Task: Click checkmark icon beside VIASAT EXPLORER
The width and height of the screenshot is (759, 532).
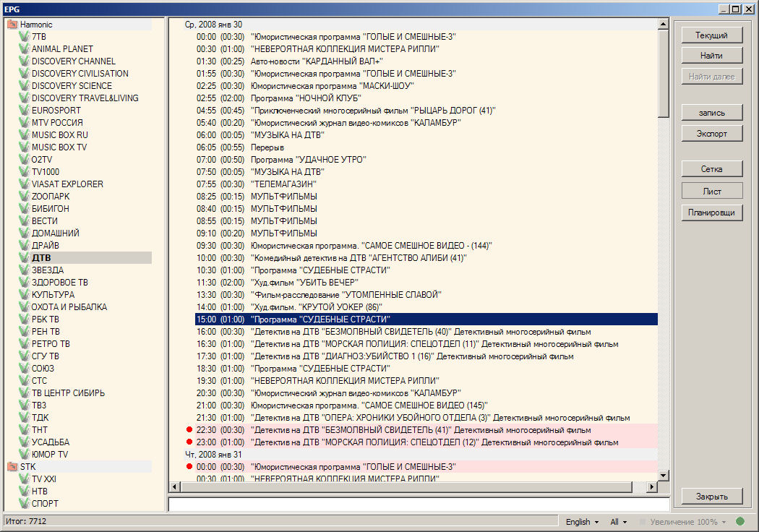Action: pos(24,184)
